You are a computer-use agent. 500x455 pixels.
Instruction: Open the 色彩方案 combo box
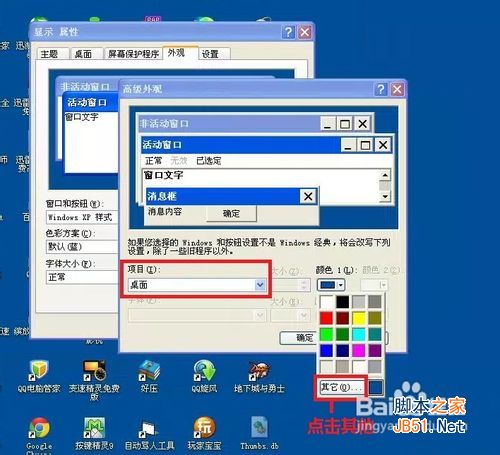coord(82,247)
